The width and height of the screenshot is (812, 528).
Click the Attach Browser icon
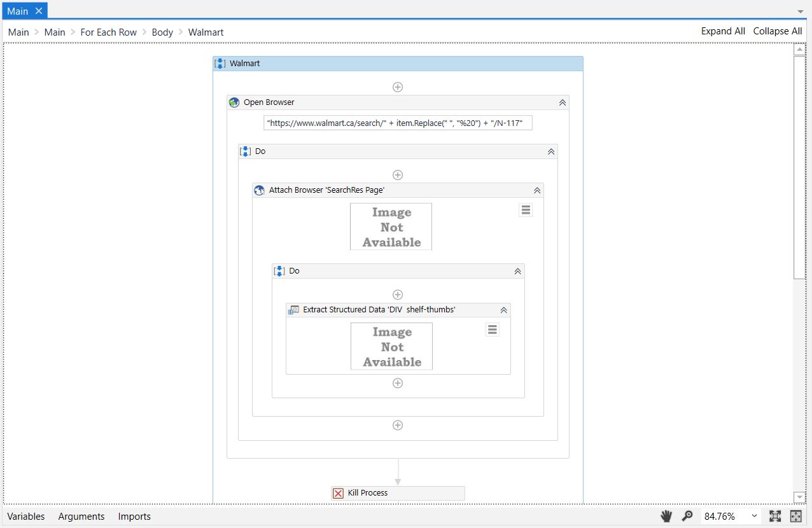point(260,190)
